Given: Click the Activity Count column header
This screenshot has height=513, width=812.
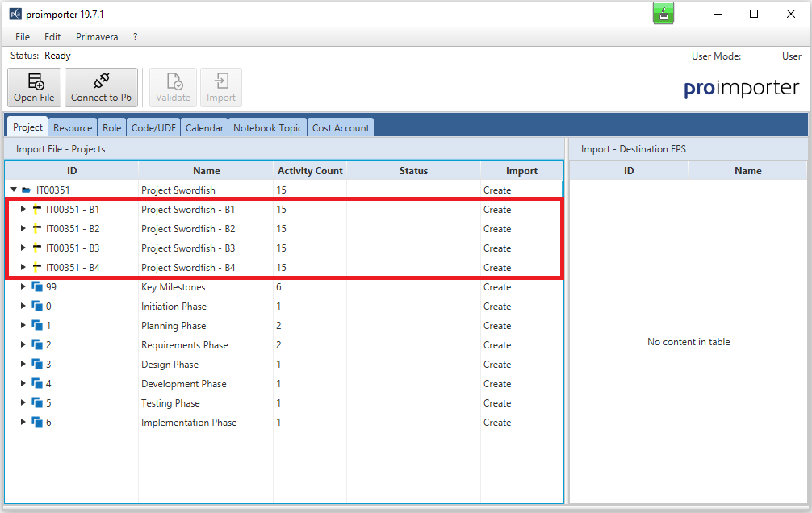Looking at the screenshot, I should pyautogui.click(x=310, y=171).
